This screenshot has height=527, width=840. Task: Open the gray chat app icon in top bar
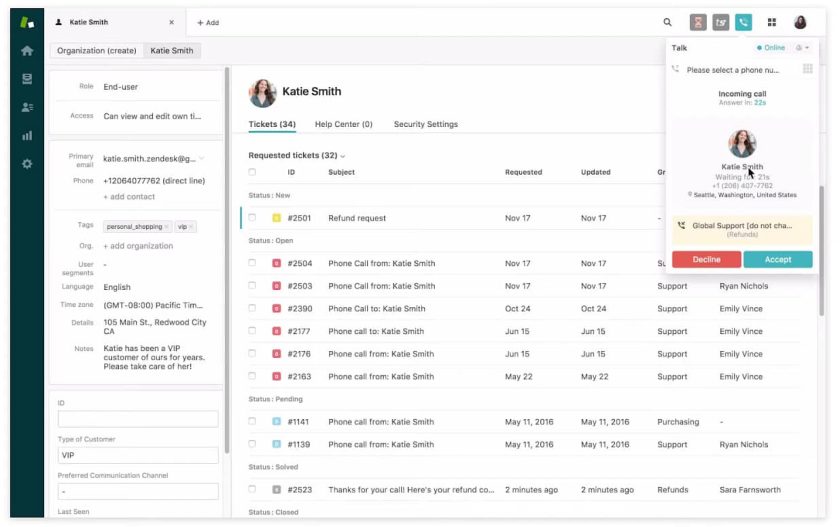pyautogui.click(x=721, y=22)
